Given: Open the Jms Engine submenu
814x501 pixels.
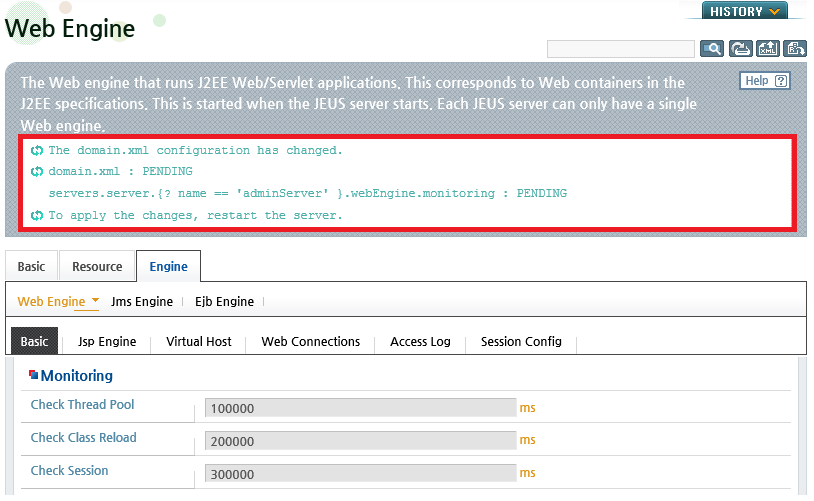Looking at the screenshot, I should coord(142,302).
